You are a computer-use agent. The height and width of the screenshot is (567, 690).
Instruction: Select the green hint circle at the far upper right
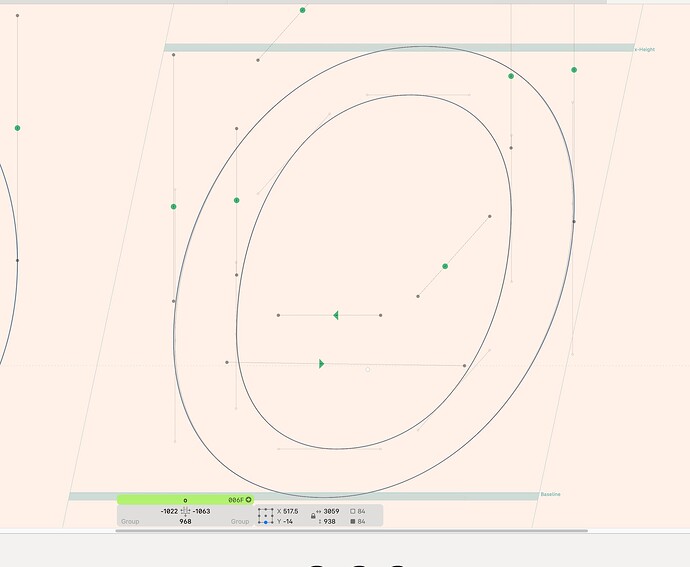point(574,70)
